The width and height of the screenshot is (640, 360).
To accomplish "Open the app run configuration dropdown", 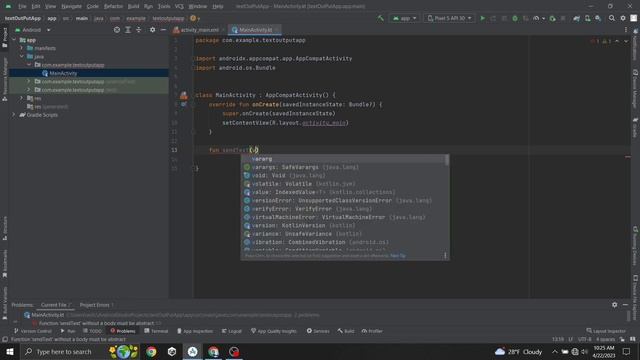I will pyautogui.click(x=404, y=18).
